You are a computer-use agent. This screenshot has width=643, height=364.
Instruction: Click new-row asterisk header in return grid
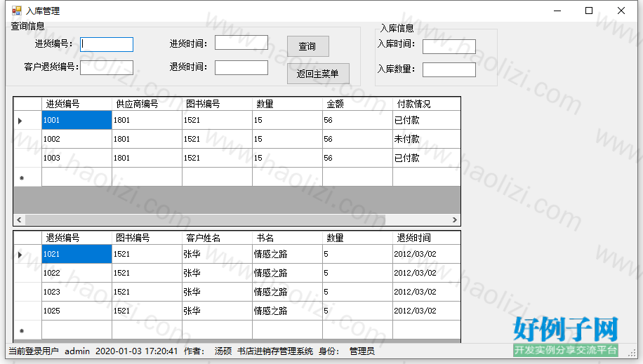click(x=27, y=330)
